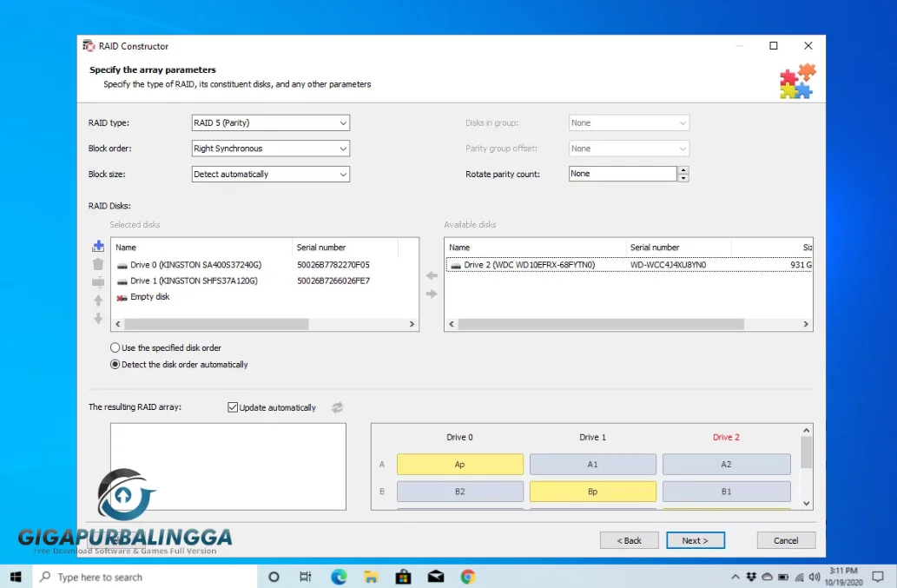The image size is (897, 588).
Task: Click the add disk plus icon
Action: coord(98,247)
